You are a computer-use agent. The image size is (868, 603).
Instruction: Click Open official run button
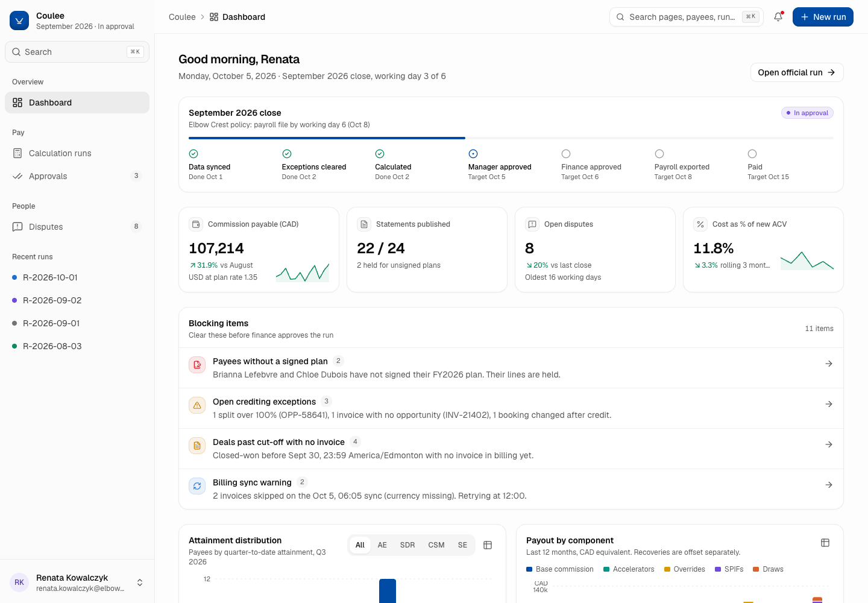tap(797, 72)
